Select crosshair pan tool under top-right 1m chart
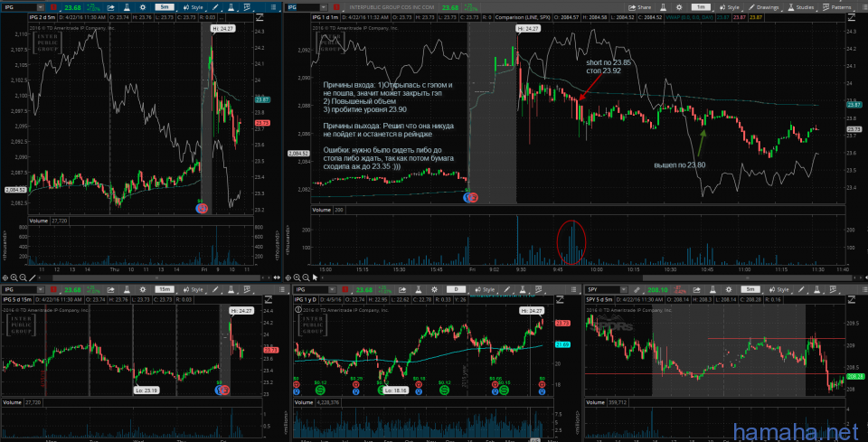Viewport: 868px width, 442px height. (x=288, y=277)
